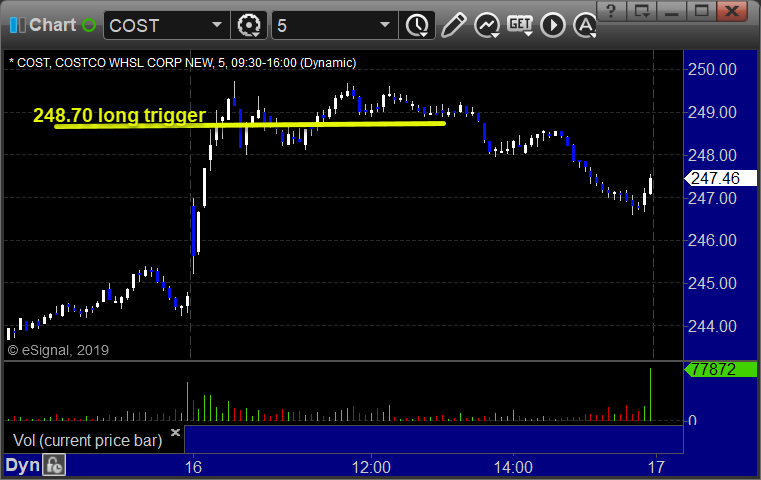Click the 245.00 price axis label
Screen dimensions: 761x480
pos(712,283)
